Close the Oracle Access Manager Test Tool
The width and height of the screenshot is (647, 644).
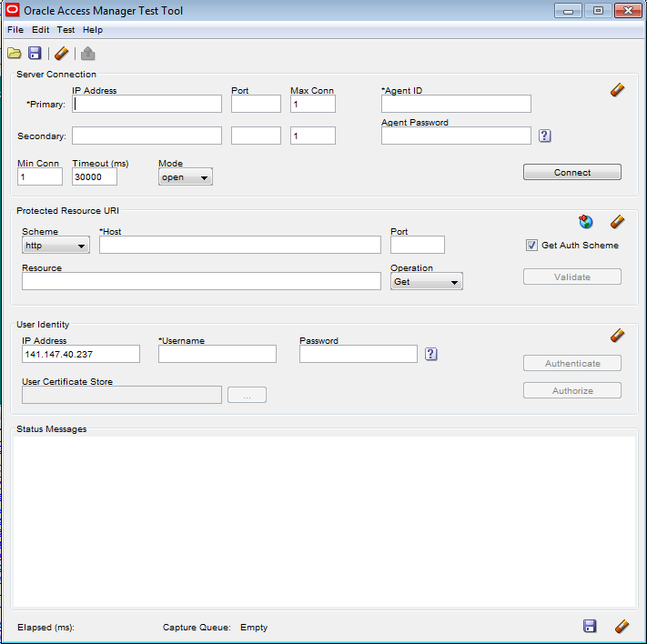(x=628, y=11)
